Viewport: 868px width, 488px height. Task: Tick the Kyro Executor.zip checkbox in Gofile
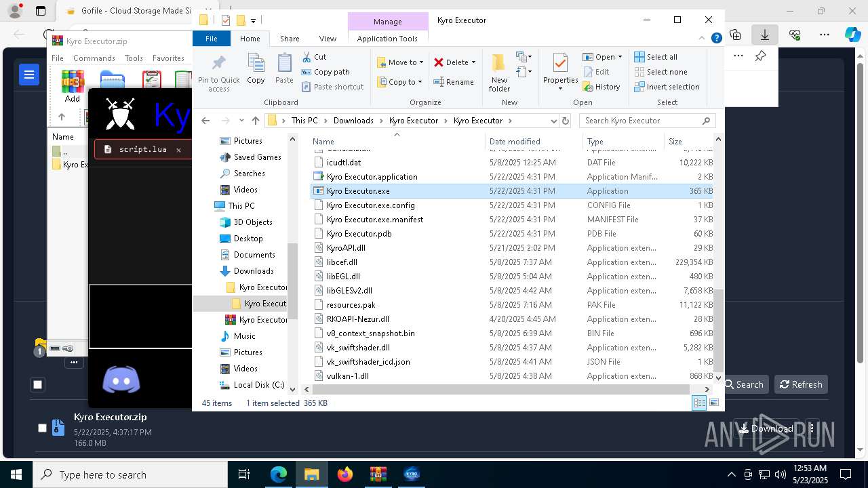pyautogui.click(x=42, y=428)
